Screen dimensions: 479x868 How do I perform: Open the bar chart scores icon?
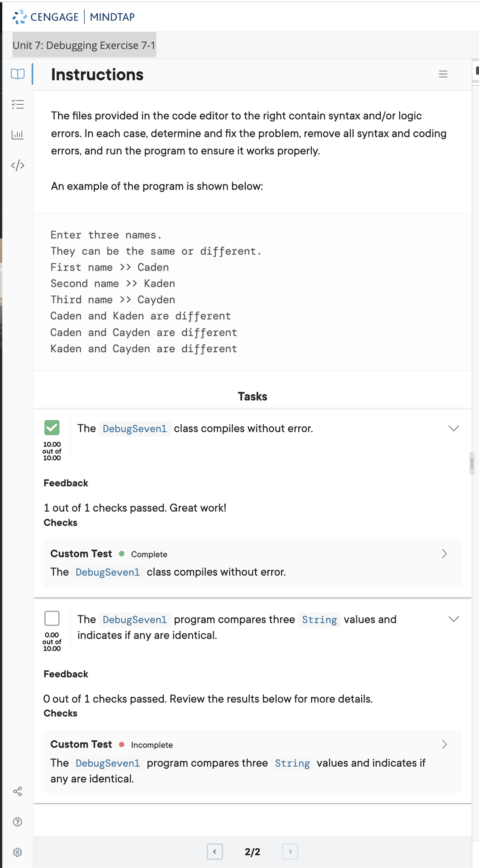coord(18,134)
